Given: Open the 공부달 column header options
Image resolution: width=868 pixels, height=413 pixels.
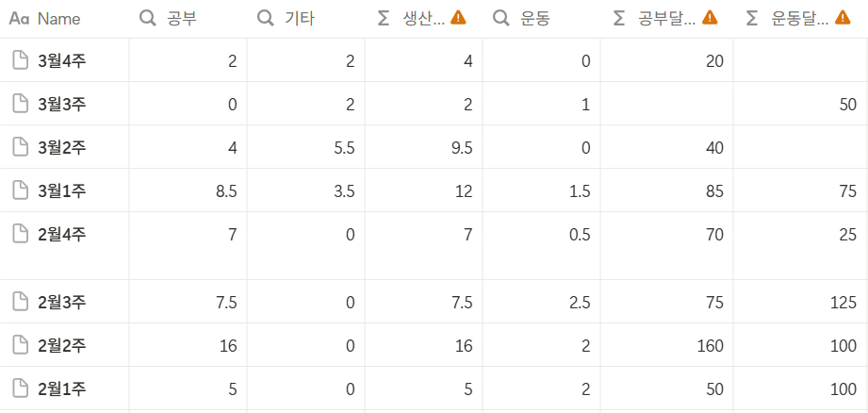Looking at the screenshot, I should [666, 19].
